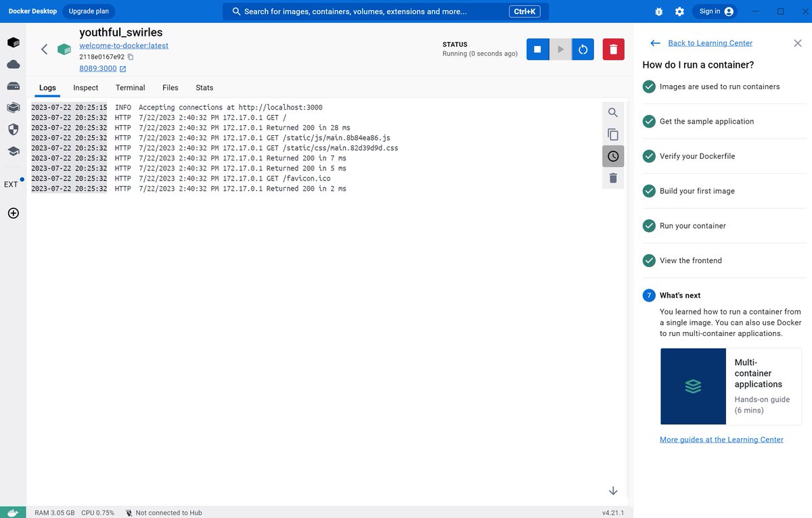Image resolution: width=812 pixels, height=518 pixels.
Task: Click the Docker whale icon in status bar
Action: click(13, 513)
